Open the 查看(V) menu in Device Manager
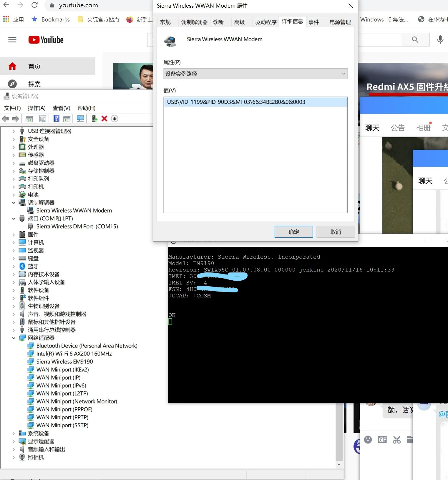 62,108
